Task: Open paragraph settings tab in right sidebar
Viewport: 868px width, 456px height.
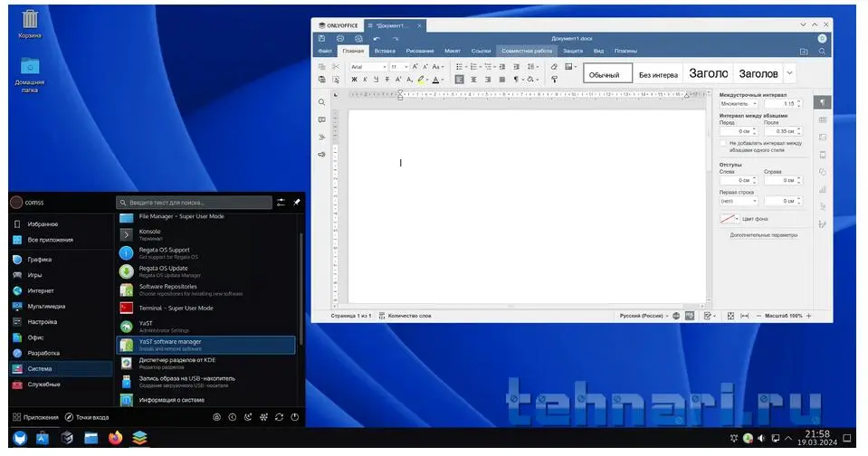Action: [822, 102]
